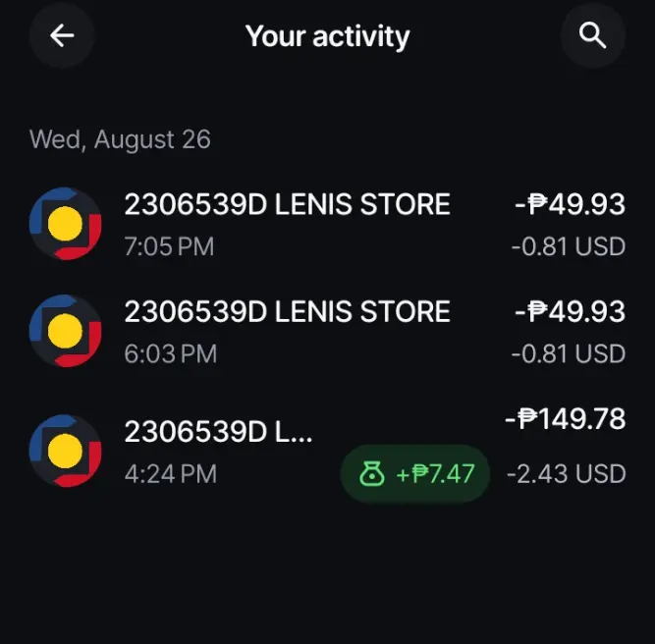655x644 pixels.
Task: Tap the merchant logo for 6:03 PM transaction
Action: 65,331
